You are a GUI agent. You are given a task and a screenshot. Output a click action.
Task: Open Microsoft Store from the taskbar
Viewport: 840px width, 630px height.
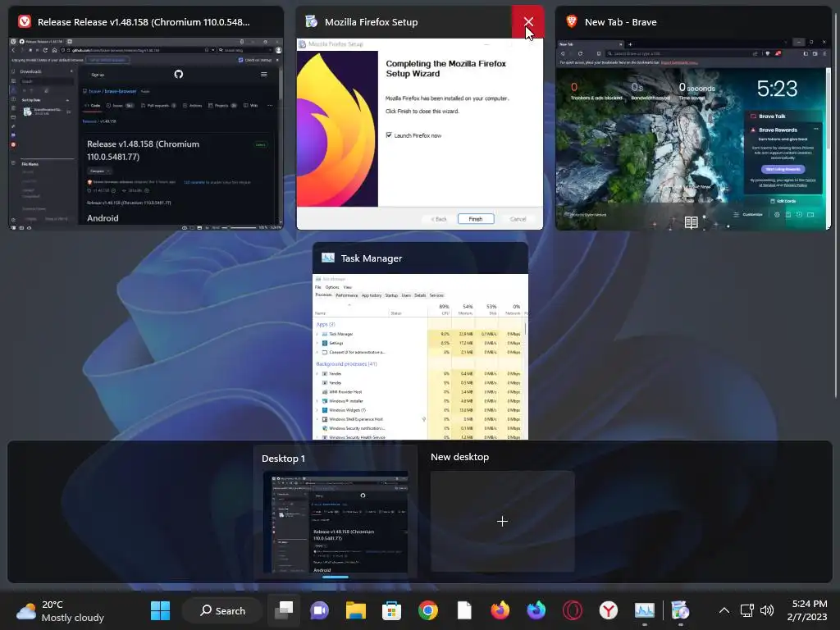[391, 610]
